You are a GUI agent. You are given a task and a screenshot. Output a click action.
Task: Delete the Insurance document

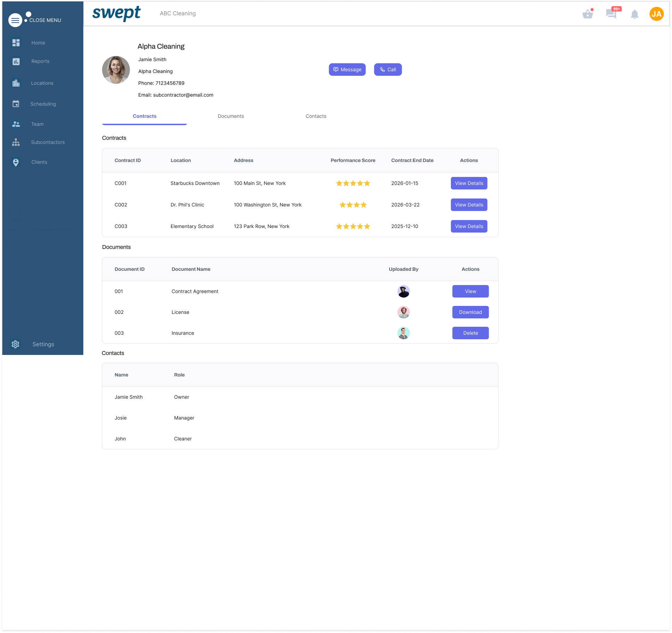[470, 333]
